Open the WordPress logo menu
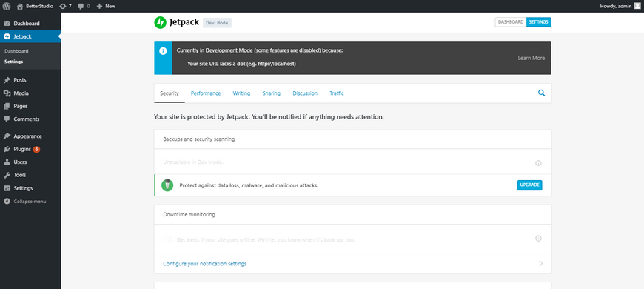The image size is (644, 289). click(x=6, y=6)
